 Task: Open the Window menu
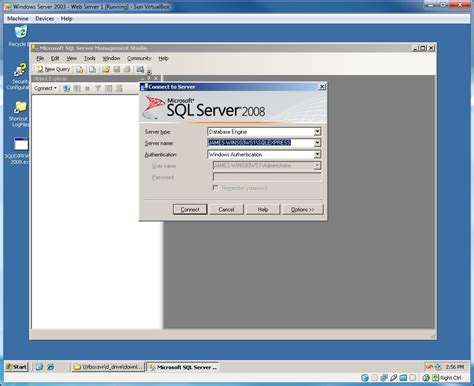point(111,58)
